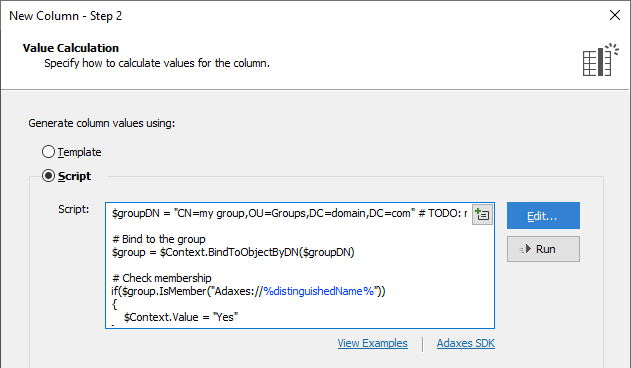Click the insert value reference icon in script box
The height and width of the screenshot is (368, 631).
coord(482,214)
